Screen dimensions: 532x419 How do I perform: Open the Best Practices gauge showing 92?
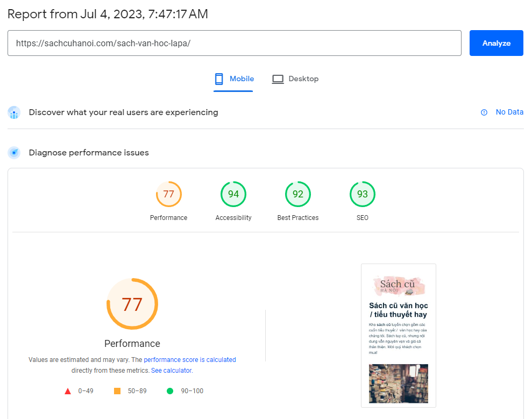(x=297, y=194)
